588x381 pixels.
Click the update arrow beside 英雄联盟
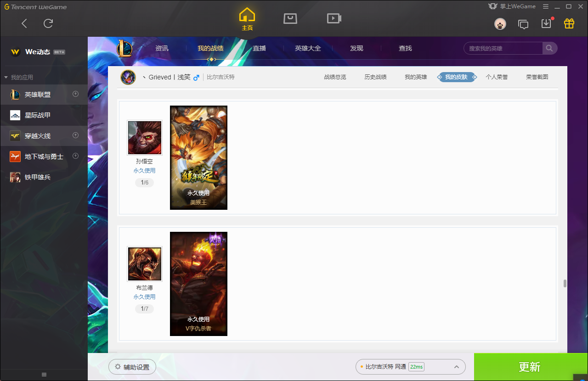[x=76, y=94]
